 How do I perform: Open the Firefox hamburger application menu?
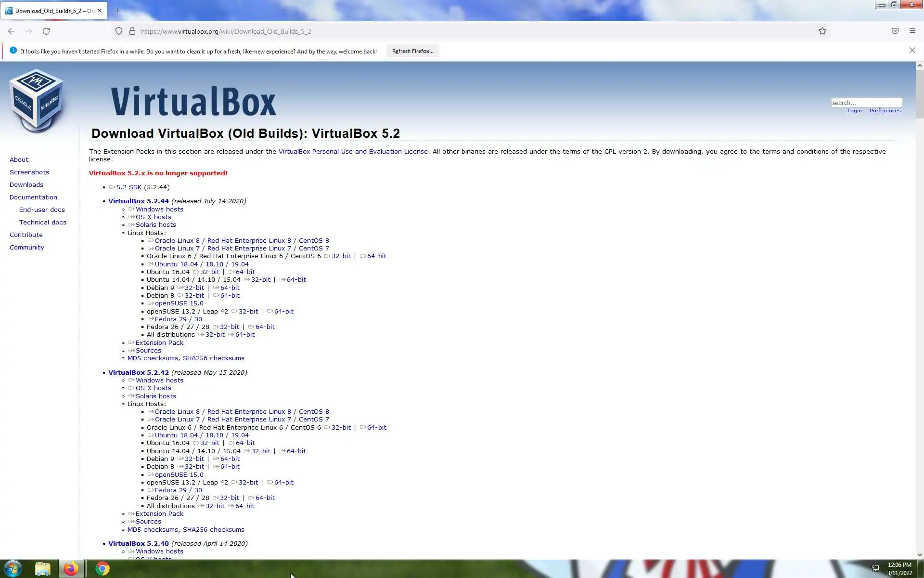coord(912,31)
